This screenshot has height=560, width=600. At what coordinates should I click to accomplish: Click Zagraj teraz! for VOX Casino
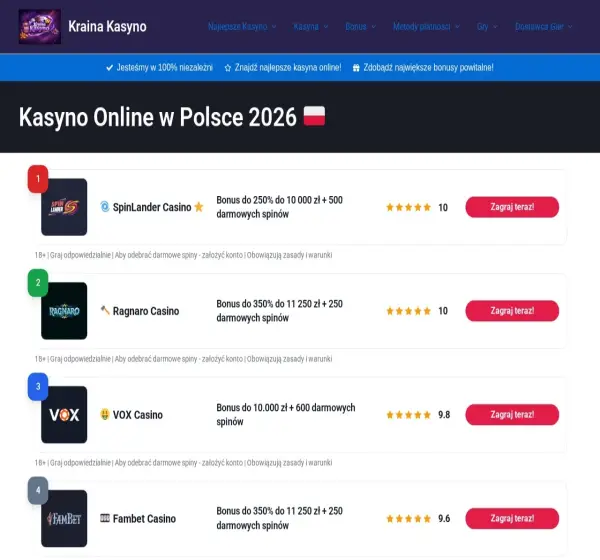pos(512,415)
